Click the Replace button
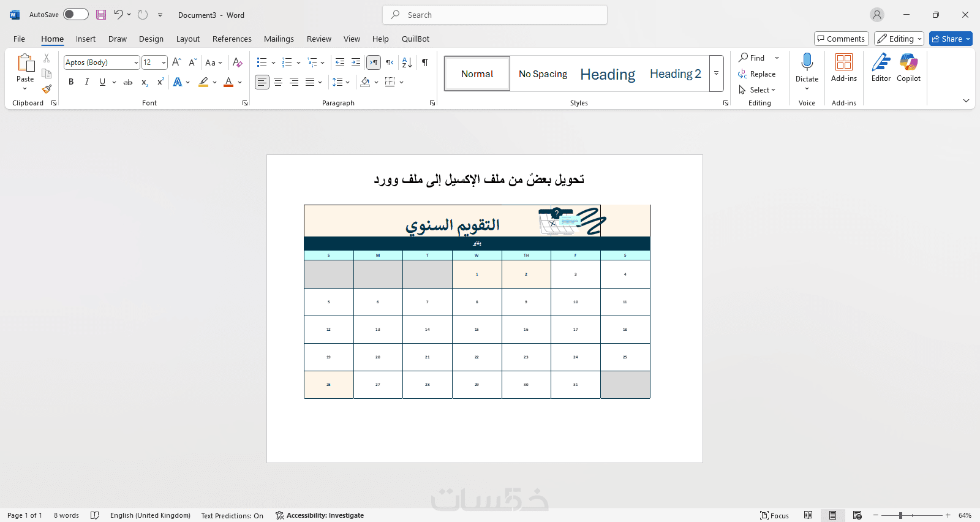 [757, 74]
